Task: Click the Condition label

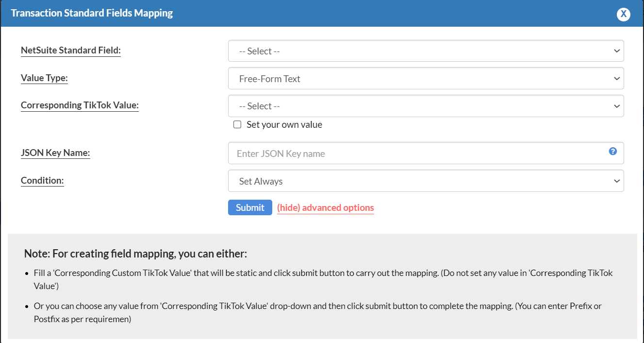Action: click(x=42, y=180)
